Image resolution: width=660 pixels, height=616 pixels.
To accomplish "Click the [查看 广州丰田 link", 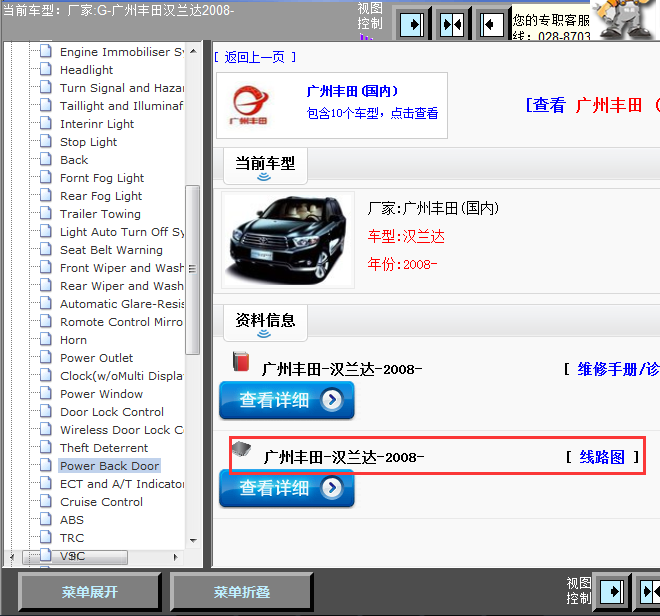I will tap(593, 105).
